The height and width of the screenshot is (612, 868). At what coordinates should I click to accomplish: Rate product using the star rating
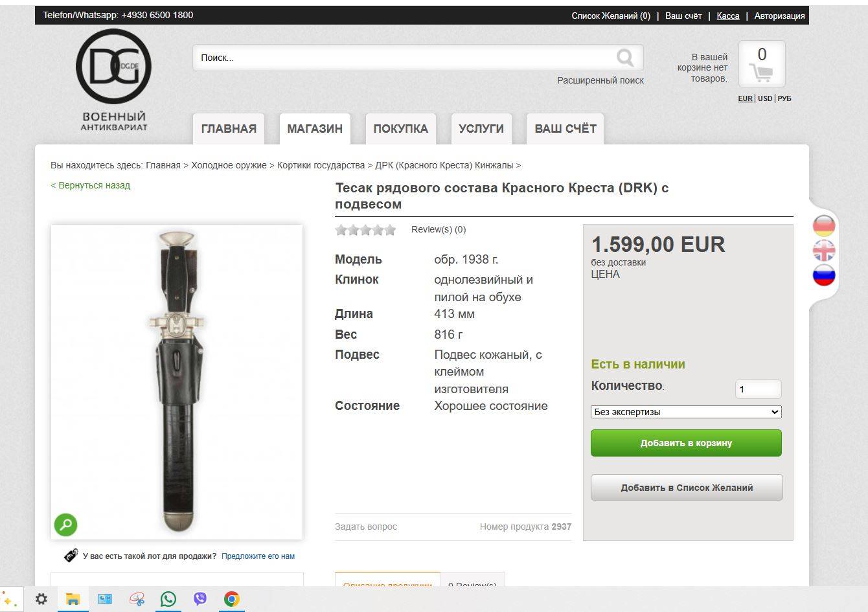[x=365, y=230]
